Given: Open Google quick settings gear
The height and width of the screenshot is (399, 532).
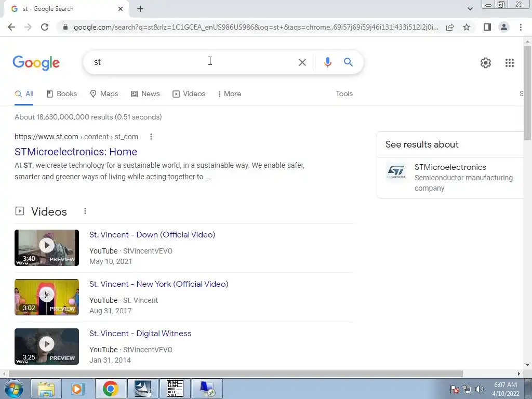Looking at the screenshot, I should [486, 63].
